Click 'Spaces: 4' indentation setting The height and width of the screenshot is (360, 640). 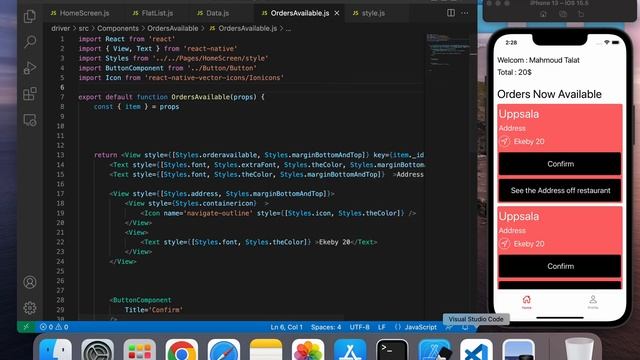coord(326,327)
